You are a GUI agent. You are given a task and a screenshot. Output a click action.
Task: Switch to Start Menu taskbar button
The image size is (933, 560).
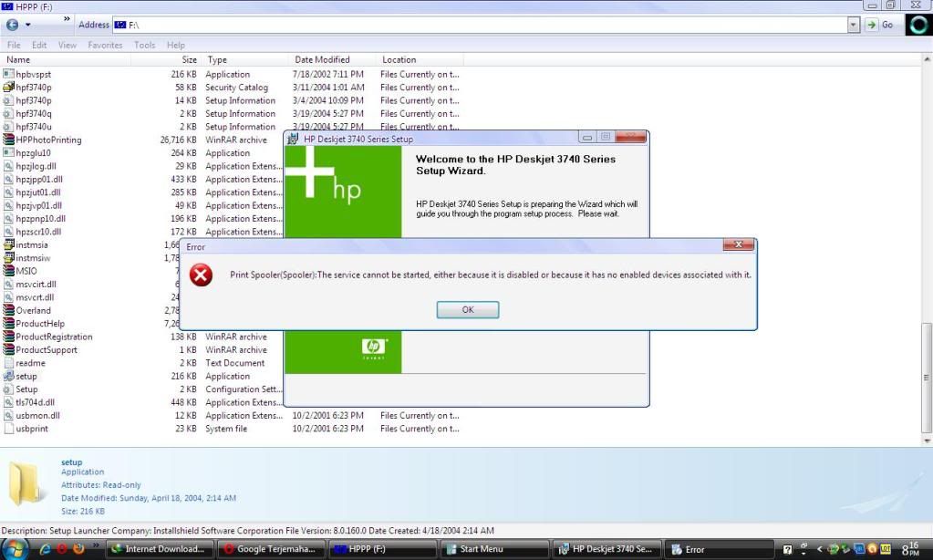[x=494, y=549]
